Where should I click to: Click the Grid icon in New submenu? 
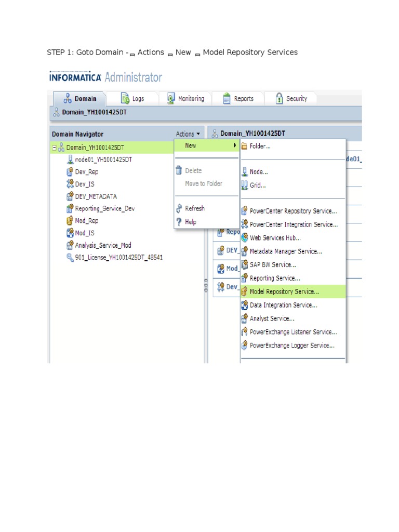(x=244, y=185)
